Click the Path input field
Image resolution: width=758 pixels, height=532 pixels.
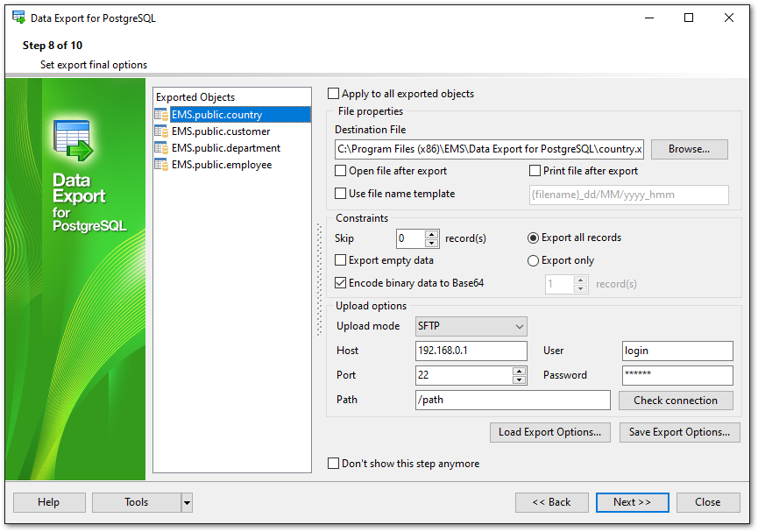click(x=513, y=400)
